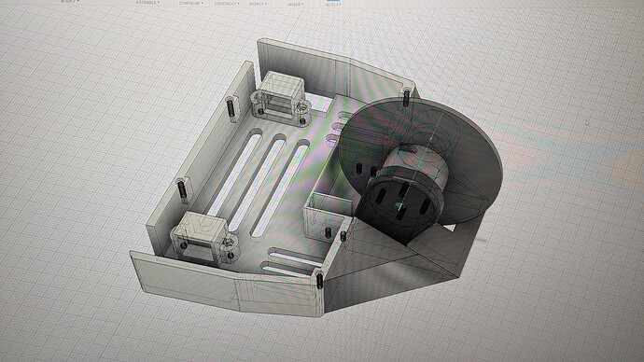The height and width of the screenshot is (362, 644).
Task: Open the INSERT dropdown menu
Action: [x=295, y=4]
